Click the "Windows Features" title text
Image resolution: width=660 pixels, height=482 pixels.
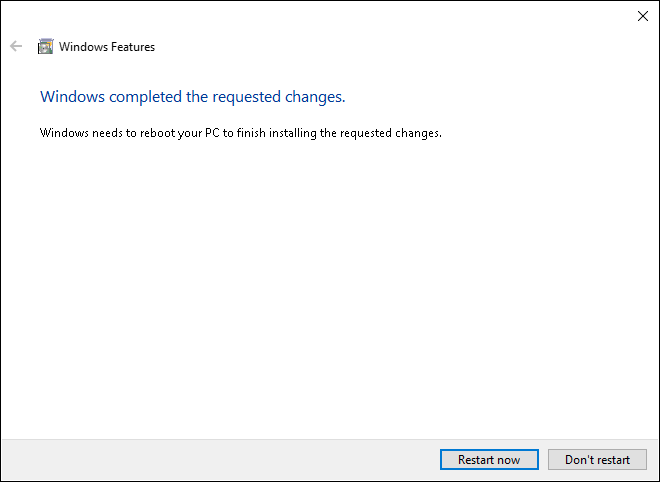tap(107, 46)
